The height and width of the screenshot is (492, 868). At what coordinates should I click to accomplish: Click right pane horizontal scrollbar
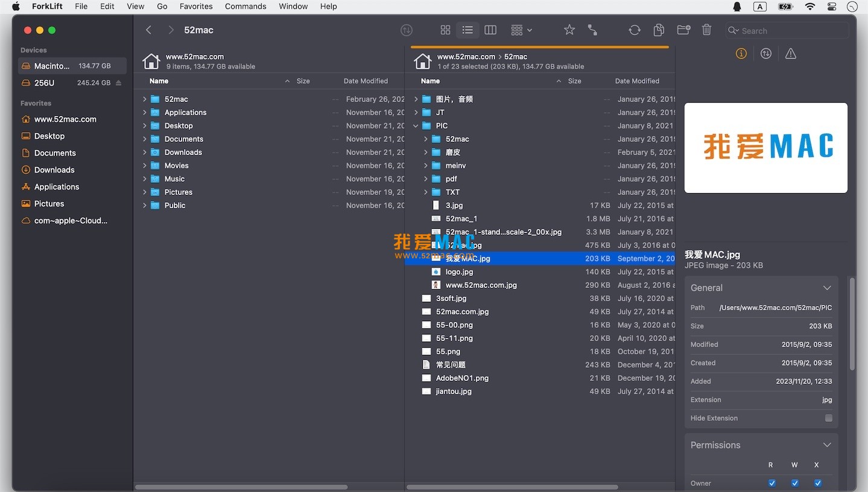click(512, 487)
